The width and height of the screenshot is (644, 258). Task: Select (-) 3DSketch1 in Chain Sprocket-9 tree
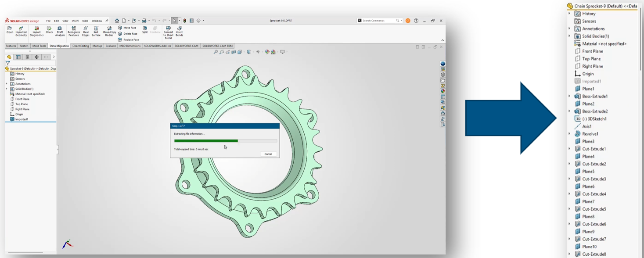pos(591,118)
